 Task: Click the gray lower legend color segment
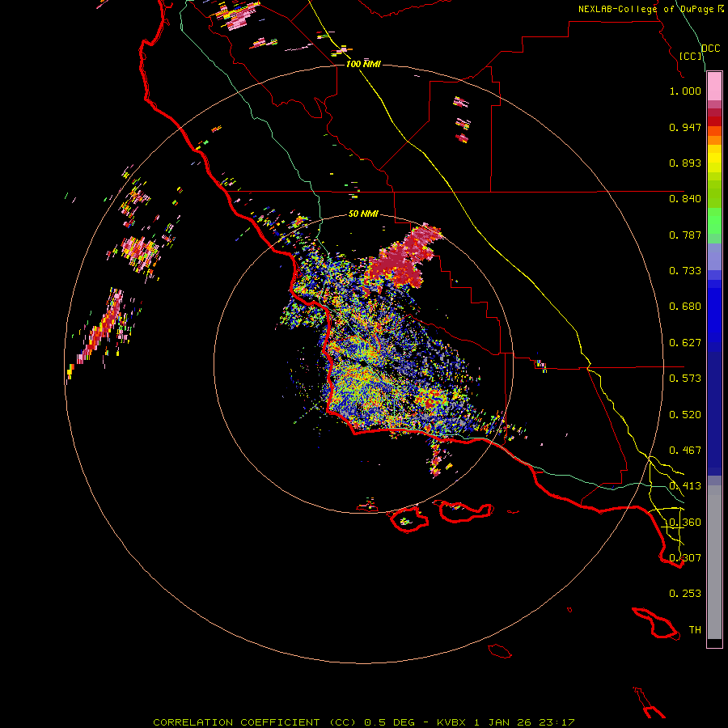click(x=714, y=562)
